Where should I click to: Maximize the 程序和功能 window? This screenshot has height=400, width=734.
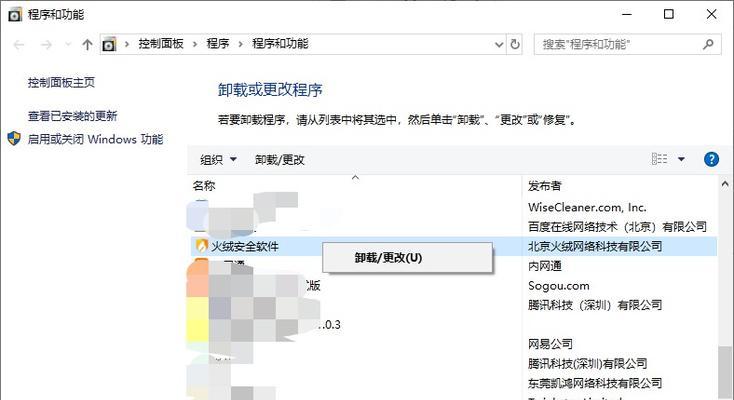coord(668,14)
